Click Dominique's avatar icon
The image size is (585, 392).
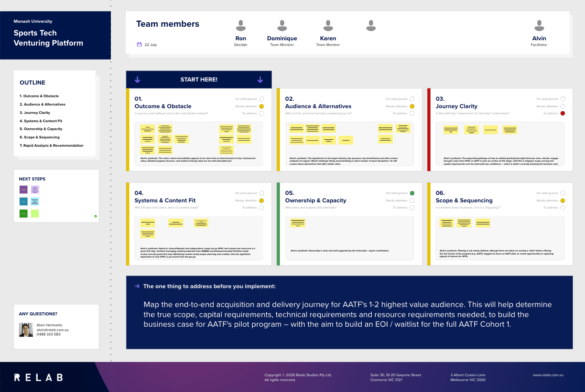coord(282,26)
